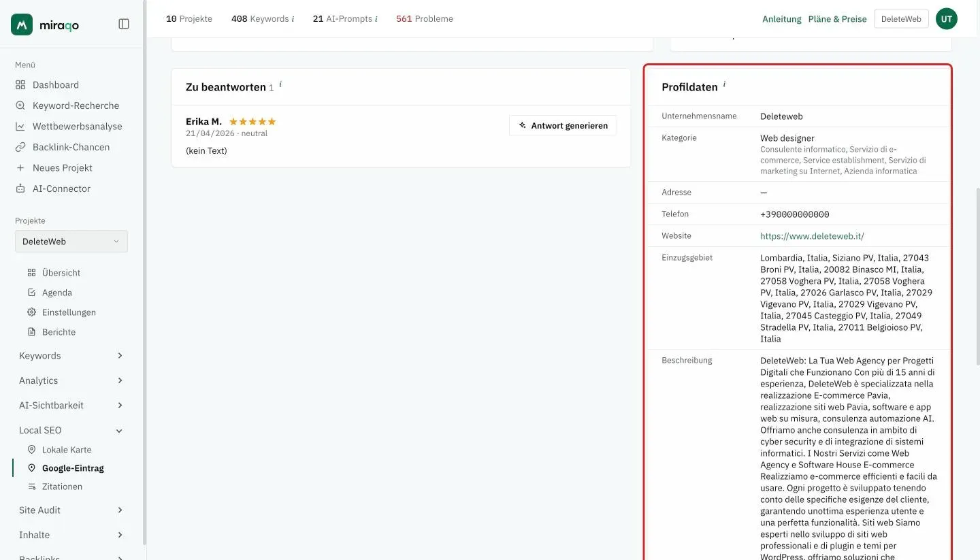Image resolution: width=980 pixels, height=560 pixels.
Task: Click info icon beside Profildaten heading
Action: (x=724, y=85)
